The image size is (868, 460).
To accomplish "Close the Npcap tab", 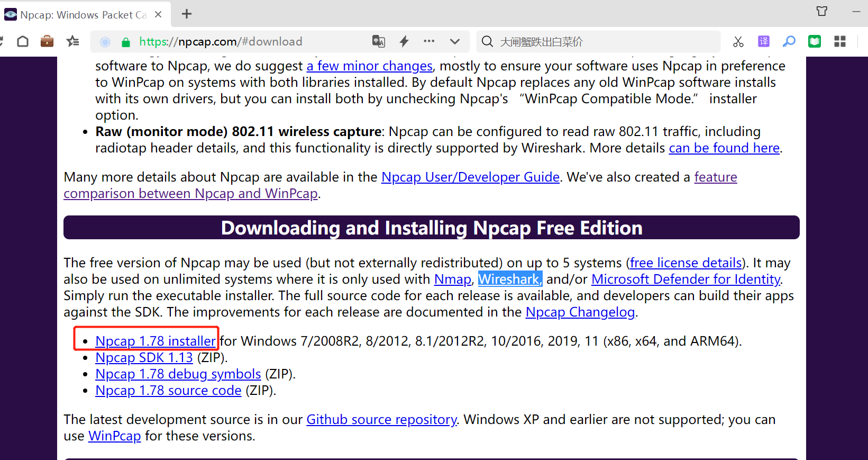I will (x=158, y=14).
